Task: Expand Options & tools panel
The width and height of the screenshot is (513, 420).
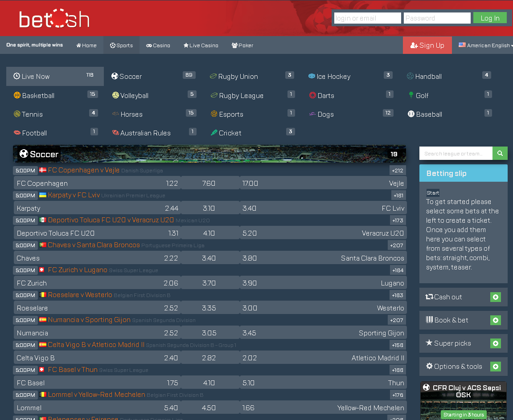Action: point(495,367)
